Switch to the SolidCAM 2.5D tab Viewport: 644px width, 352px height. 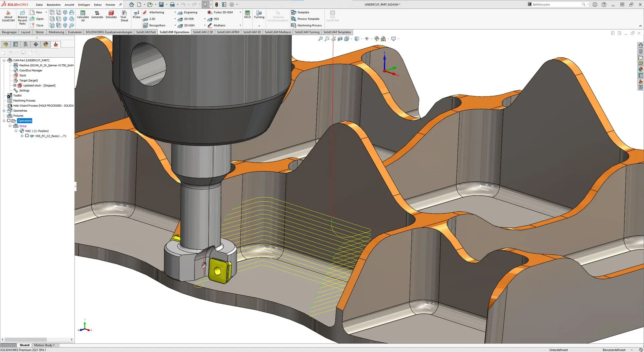click(203, 32)
